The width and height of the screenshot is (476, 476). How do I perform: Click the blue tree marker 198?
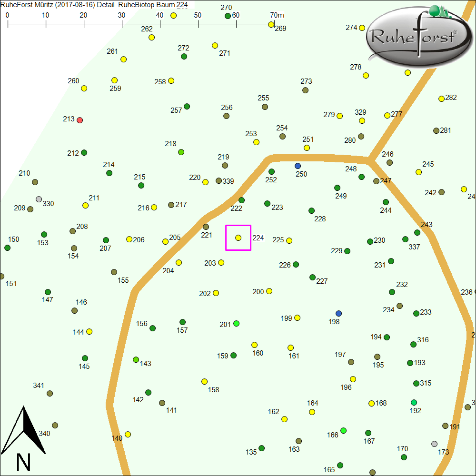click(339, 314)
